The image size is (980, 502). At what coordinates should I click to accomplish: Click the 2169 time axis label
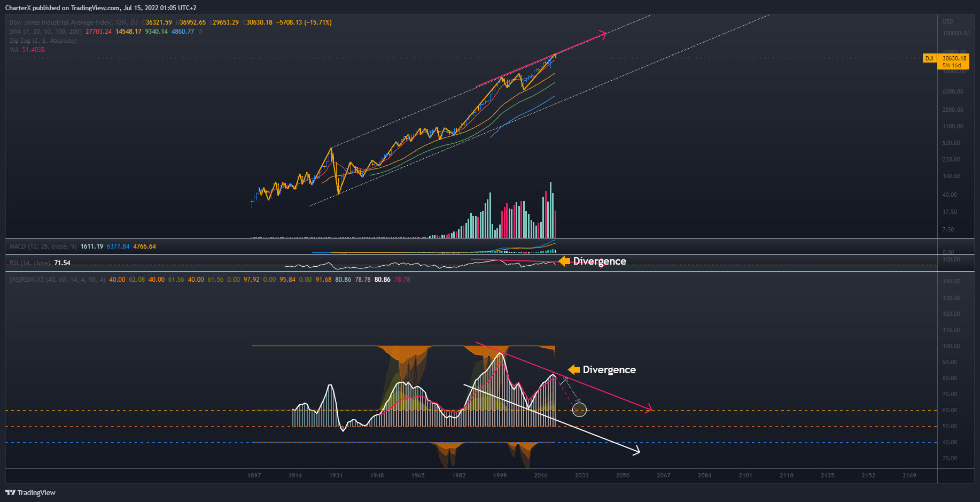(909, 475)
